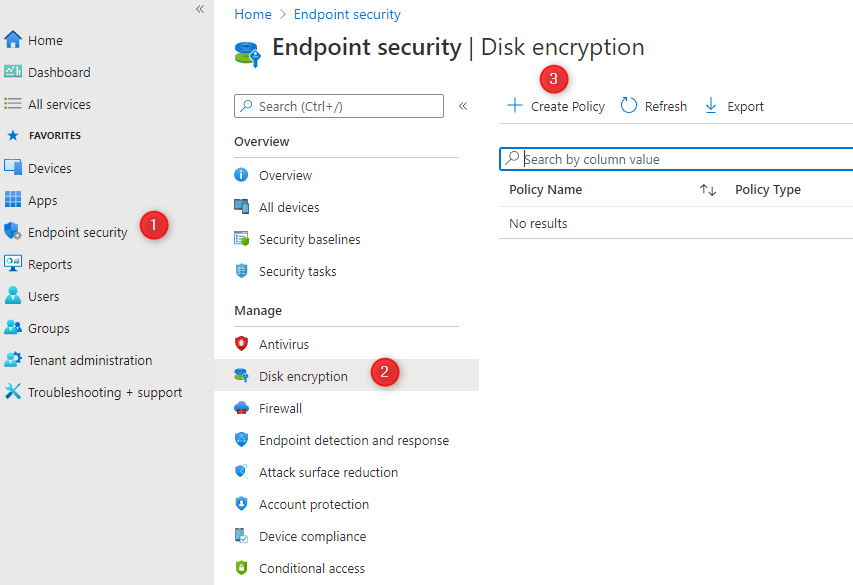Select the Attack surface reduction icon
Image resolution: width=853 pixels, height=585 pixels.
click(241, 471)
